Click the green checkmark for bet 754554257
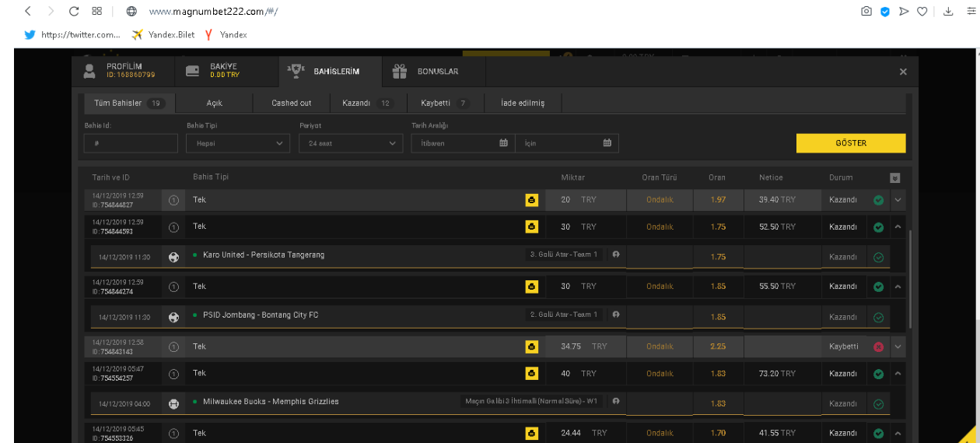Image resolution: width=980 pixels, height=443 pixels. pyautogui.click(x=878, y=374)
